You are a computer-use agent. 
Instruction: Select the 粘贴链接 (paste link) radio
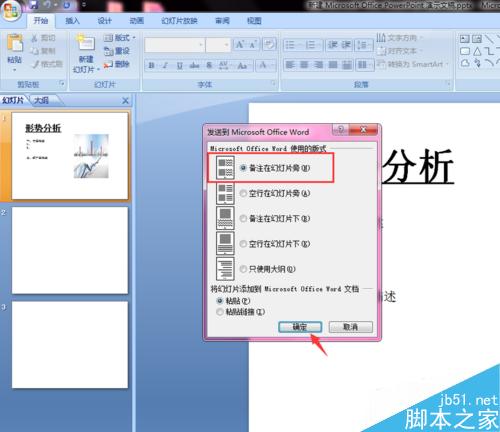[x=220, y=312]
